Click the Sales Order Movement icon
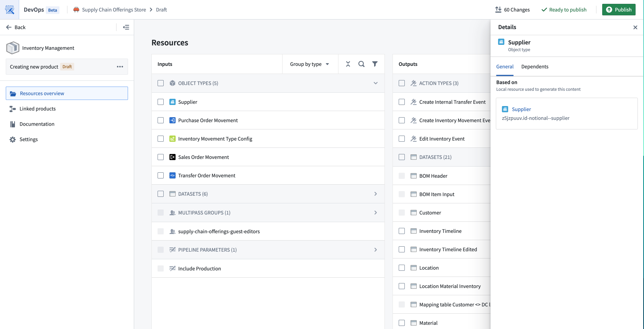 click(x=172, y=157)
